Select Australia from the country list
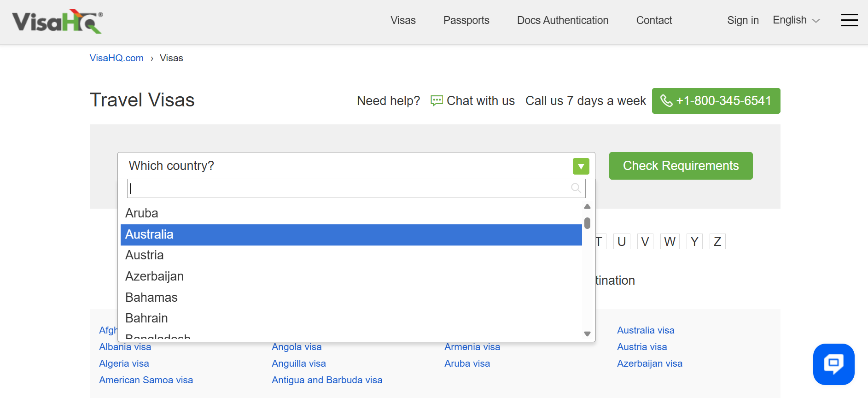The image size is (868, 398). (x=351, y=234)
